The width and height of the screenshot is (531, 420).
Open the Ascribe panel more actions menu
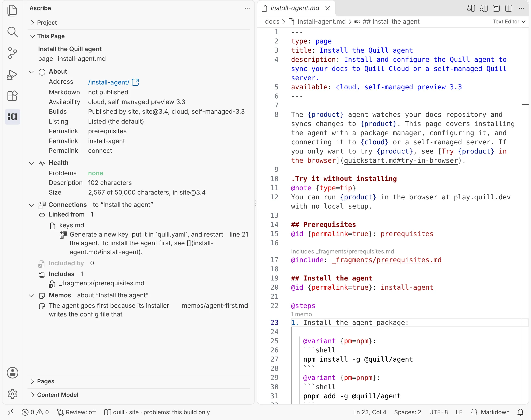pos(247,8)
